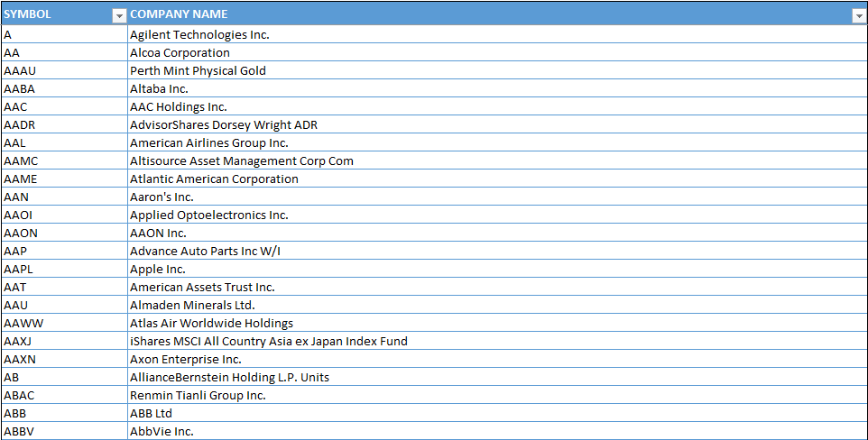Select the symbol cell 'AAN'

pos(64,197)
